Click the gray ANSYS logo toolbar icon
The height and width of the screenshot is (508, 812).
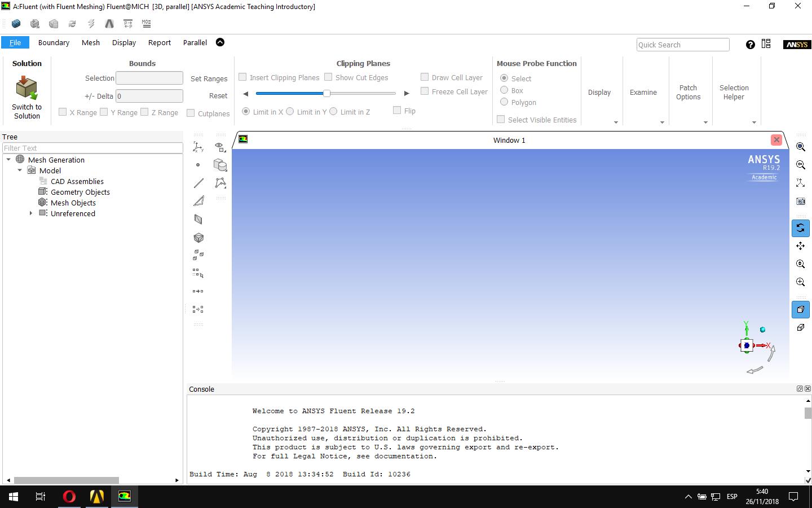click(x=109, y=24)
